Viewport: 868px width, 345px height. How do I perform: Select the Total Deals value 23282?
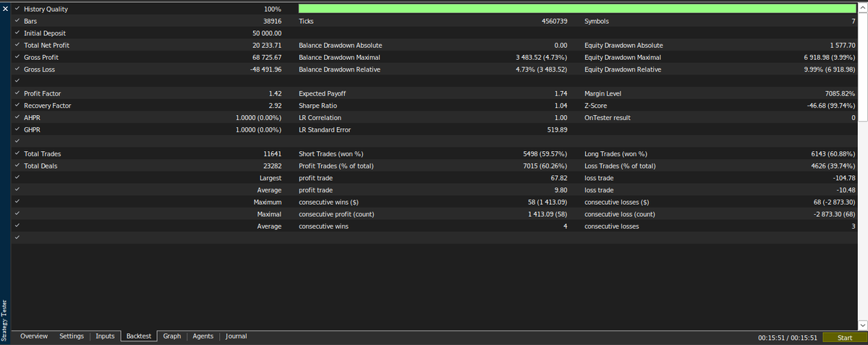pos(272,166)
